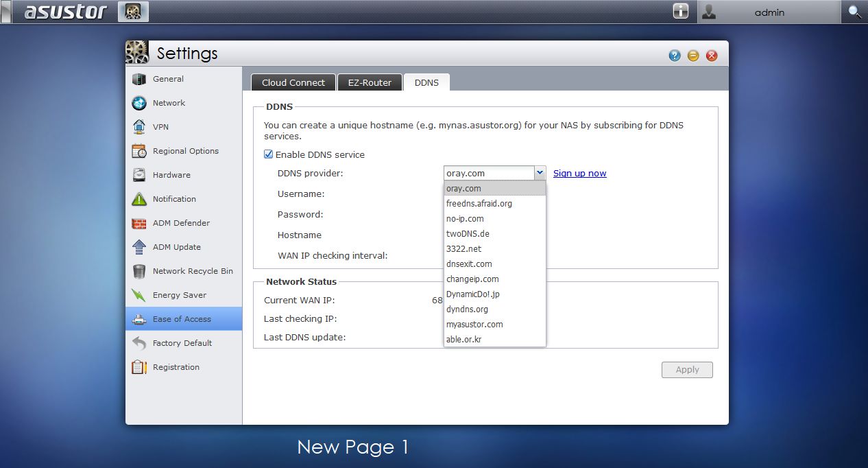Select able.or.kr provider option
This screenshot has width=868, height=468.
point(495,339)
